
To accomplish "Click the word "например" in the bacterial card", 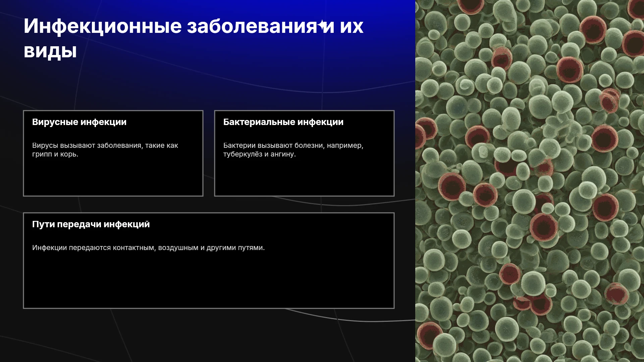I will point(344,146).
